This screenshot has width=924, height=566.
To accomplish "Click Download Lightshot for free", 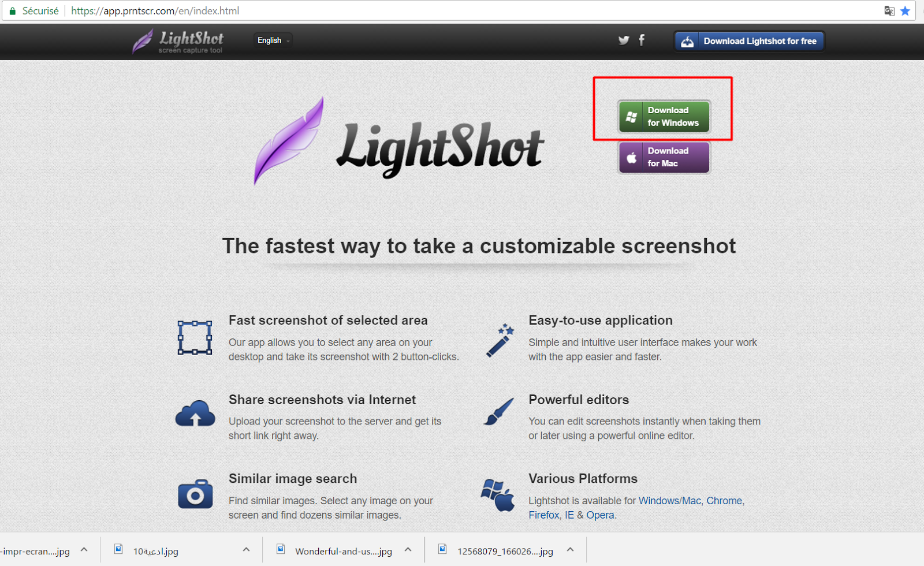I will [749, 40].
